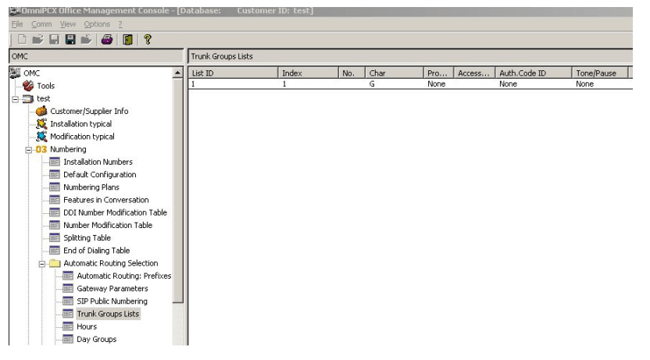This screenshot has height=360, width=650.
Task: Click the grayed Save toolbar icon
Action: click(54, 39)
